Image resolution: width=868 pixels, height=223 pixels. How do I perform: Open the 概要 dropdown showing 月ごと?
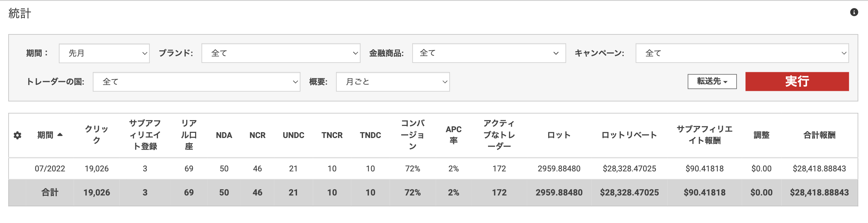tap(392, 82)
